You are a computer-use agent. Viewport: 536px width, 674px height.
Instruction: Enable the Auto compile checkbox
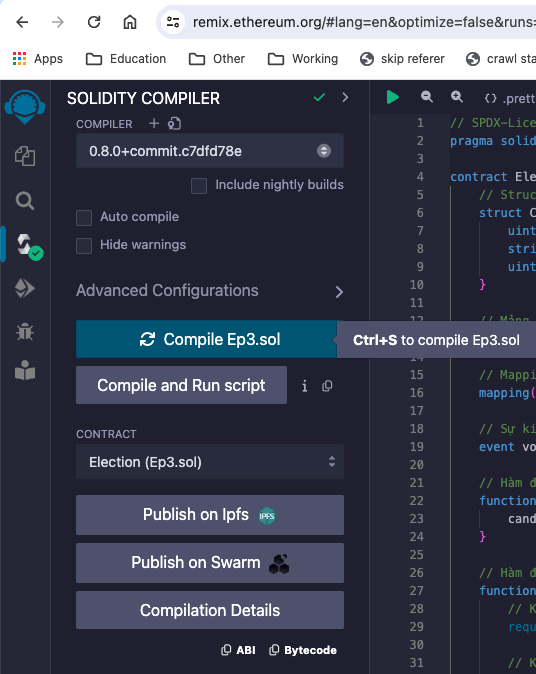pyautogui.click(x=84, y=218)
